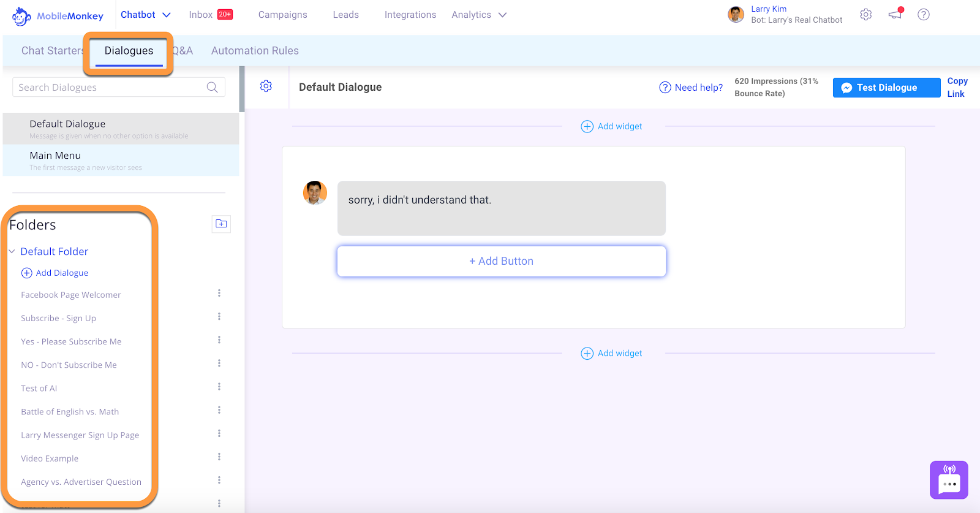
Task: Select Main Menu dialogue
Action: [121, 161]
